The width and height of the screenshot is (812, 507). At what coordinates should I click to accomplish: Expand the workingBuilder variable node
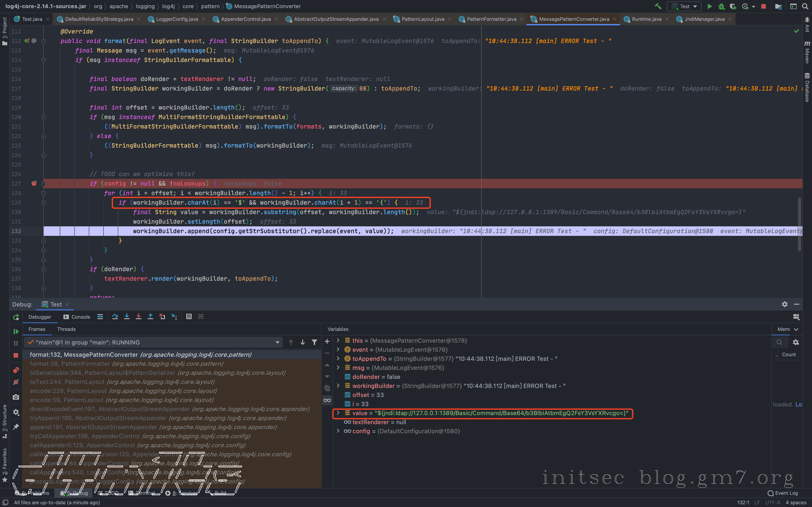[338, 386]
